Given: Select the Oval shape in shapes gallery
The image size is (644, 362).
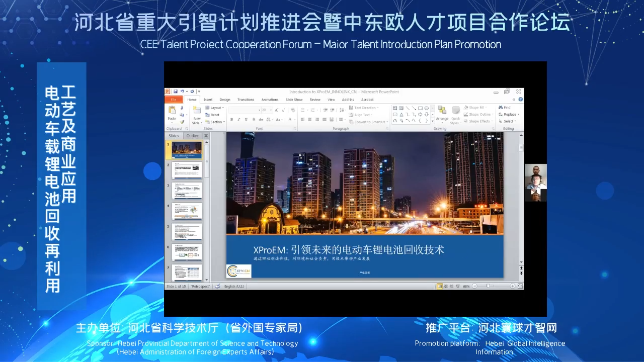Looking at the screenshot, I should pos(427,108).
